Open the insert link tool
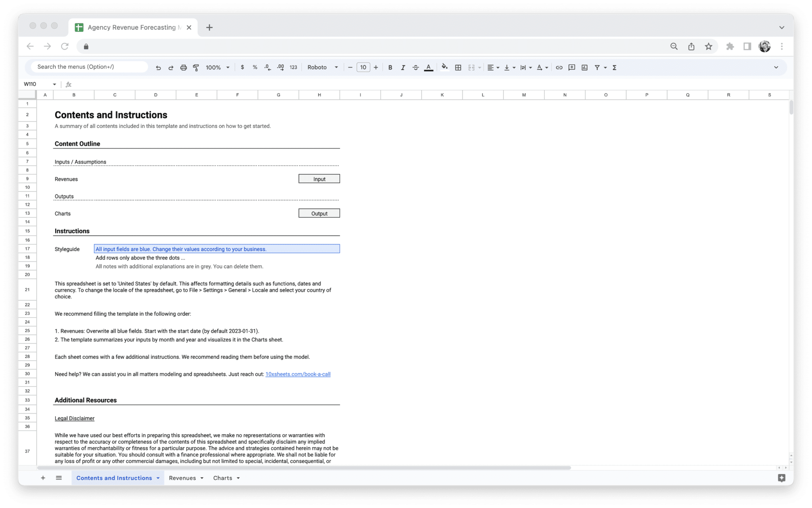The width and height of the screenshot is (812, 508). (x=559, y=67)
